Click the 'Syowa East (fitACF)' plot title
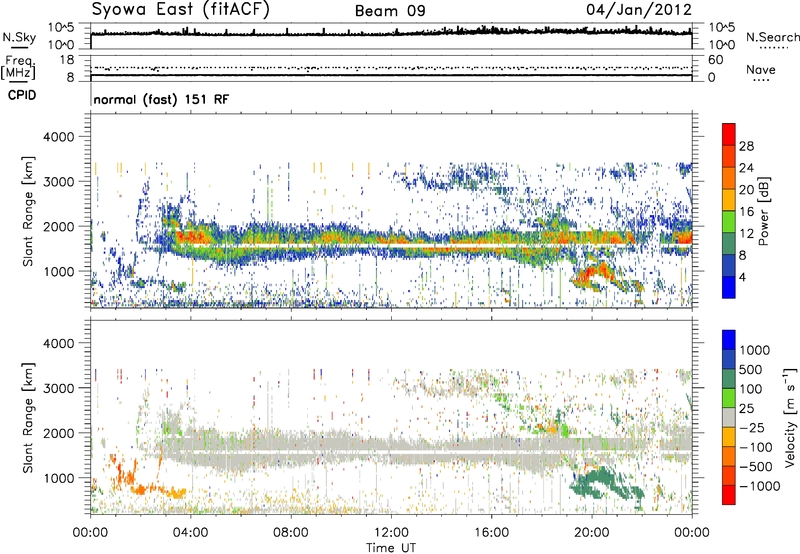 click(181, 10)
